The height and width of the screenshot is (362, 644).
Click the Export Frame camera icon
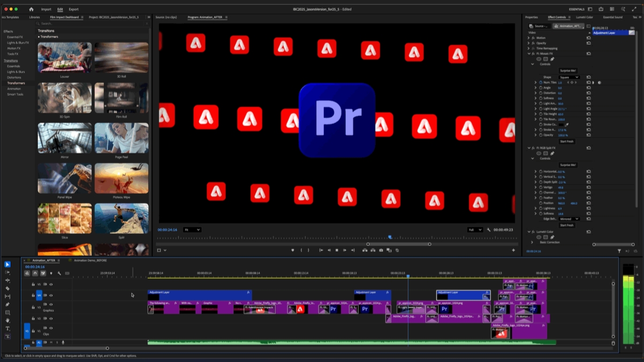coord(381,250)
